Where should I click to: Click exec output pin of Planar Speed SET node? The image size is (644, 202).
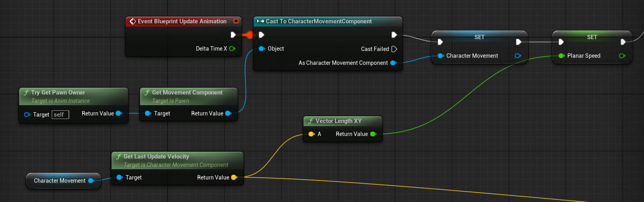623,42
